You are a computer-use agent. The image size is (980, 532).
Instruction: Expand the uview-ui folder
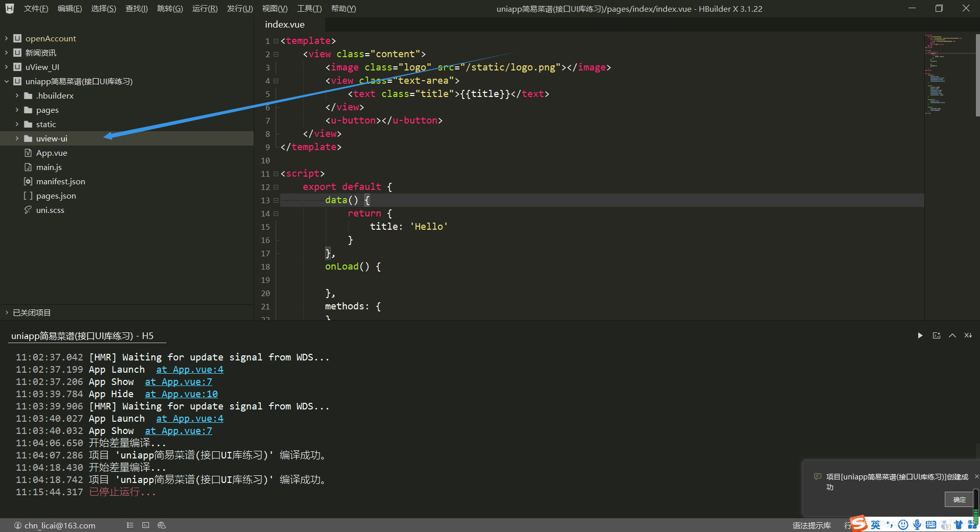tap(17, 138)
